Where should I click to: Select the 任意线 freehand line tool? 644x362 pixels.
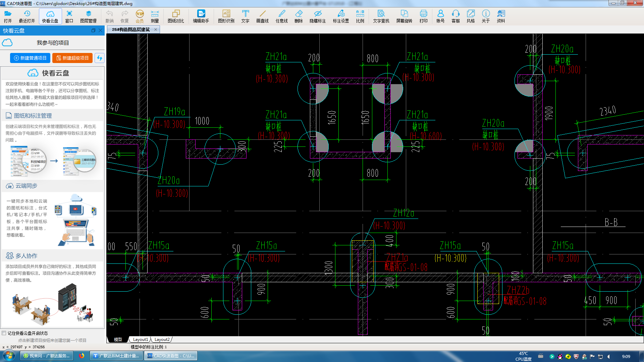pos(281,16)
